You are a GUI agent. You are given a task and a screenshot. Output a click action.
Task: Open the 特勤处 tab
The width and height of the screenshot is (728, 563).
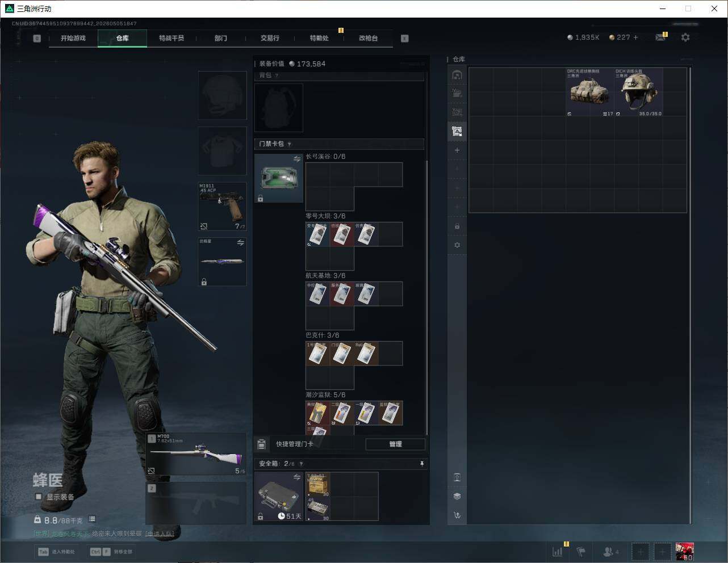(x=319, y=38)
